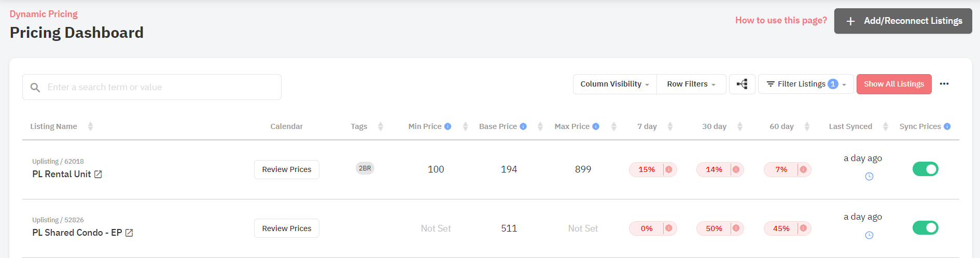The height and width of the screenshot is (258, 980).
Task: Open the How to use this page link
Action: [781, 20]
